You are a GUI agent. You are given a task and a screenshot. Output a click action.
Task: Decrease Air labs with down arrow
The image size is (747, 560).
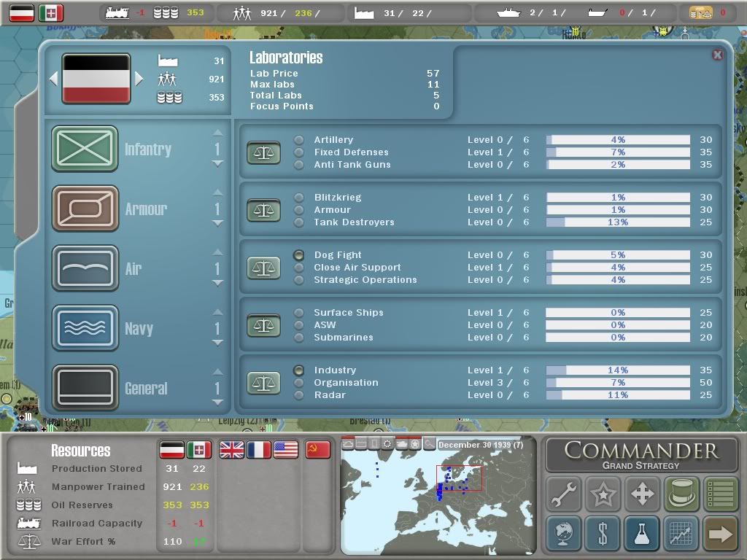[x=217, y=284]
